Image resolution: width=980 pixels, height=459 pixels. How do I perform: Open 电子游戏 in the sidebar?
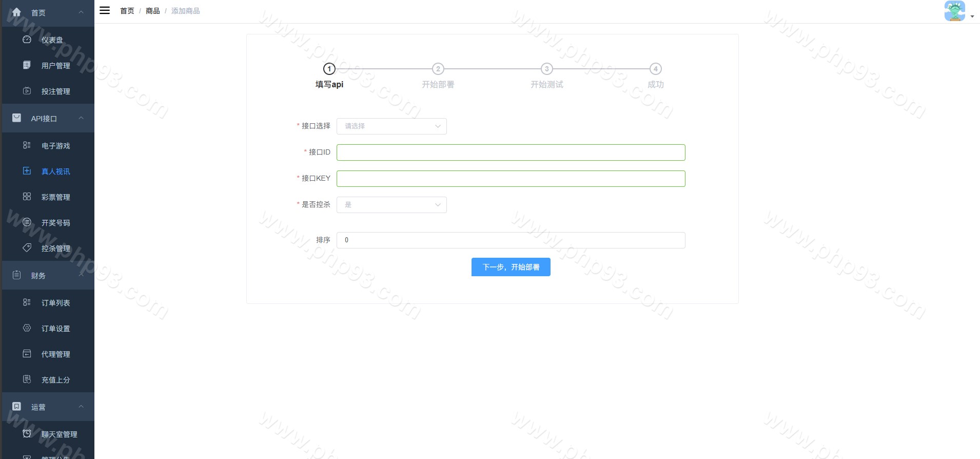(55, 146)
